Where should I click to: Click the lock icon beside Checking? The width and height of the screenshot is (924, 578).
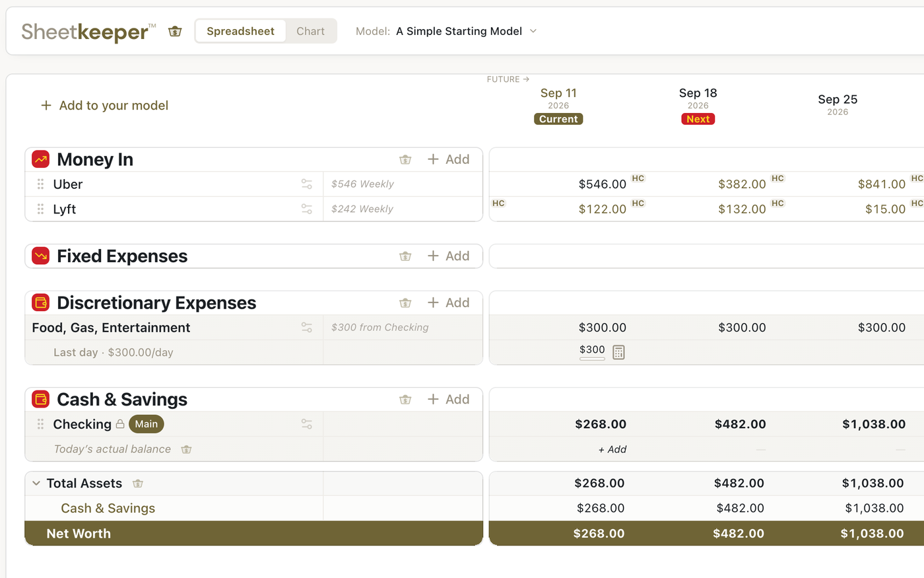120,424
